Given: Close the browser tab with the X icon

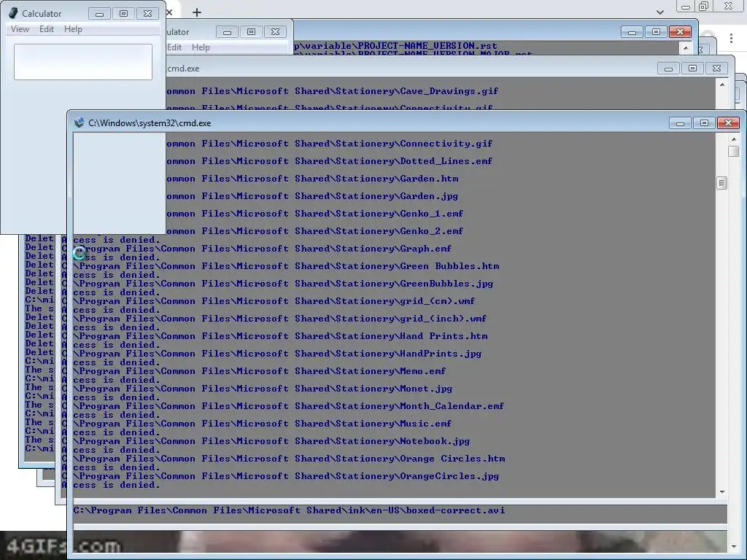Looking at the screenshot, I should point(169,12).
